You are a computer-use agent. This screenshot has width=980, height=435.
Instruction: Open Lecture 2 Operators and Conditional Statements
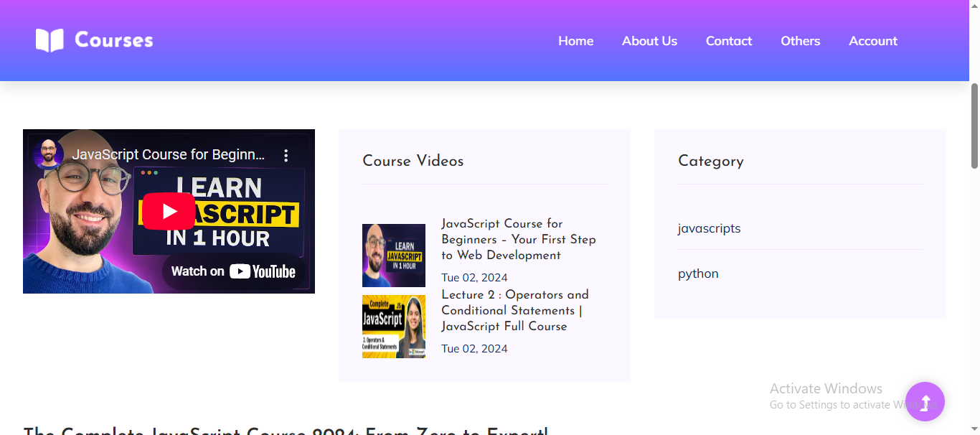[x=514, y=310]
